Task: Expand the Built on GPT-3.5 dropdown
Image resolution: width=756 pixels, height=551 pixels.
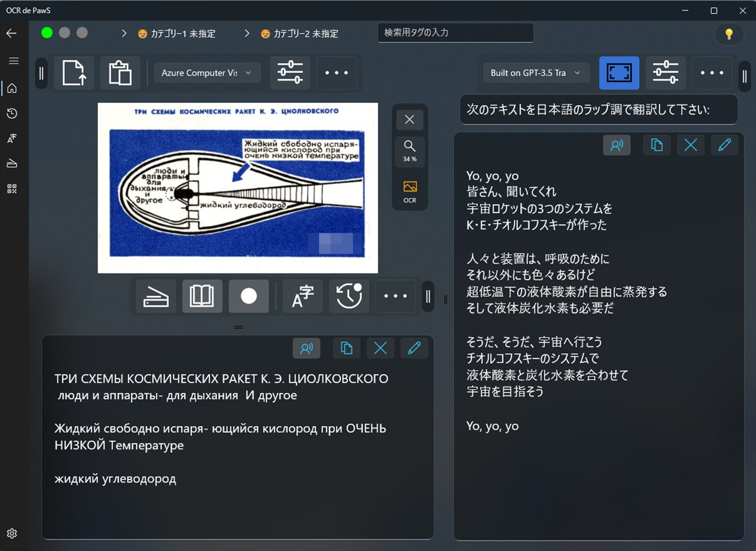Action: point(536,73)
